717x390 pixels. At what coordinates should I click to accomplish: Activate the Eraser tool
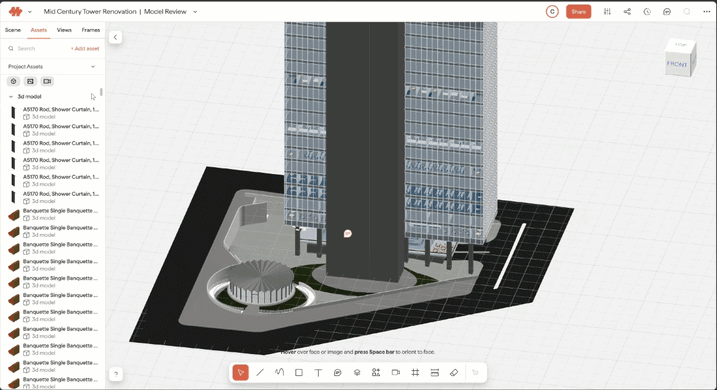454,373
